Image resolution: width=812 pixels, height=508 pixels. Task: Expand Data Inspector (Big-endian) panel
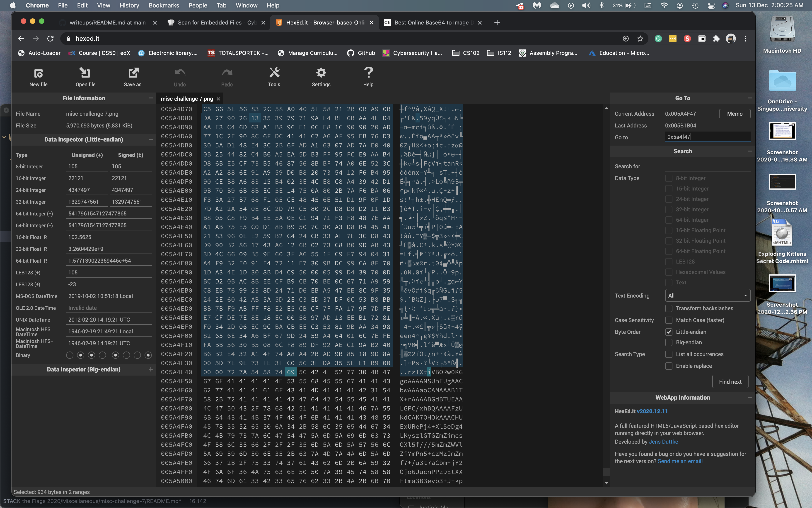(151, 369)
